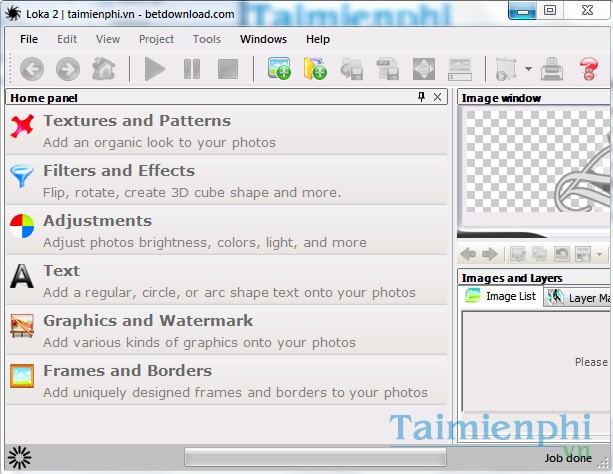
Task: Pin the Home panel using pin icon
Action: point(422,97)
